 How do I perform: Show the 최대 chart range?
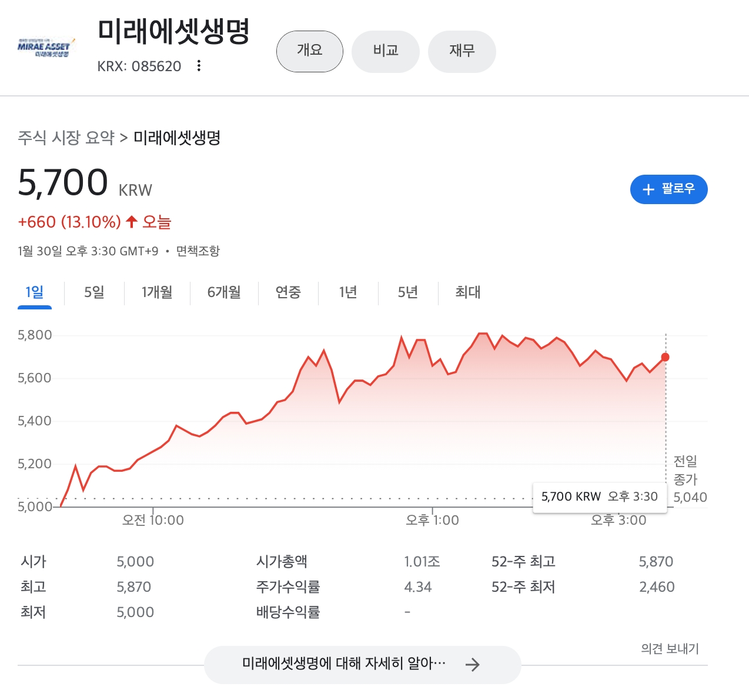click(x=468, y=292)
